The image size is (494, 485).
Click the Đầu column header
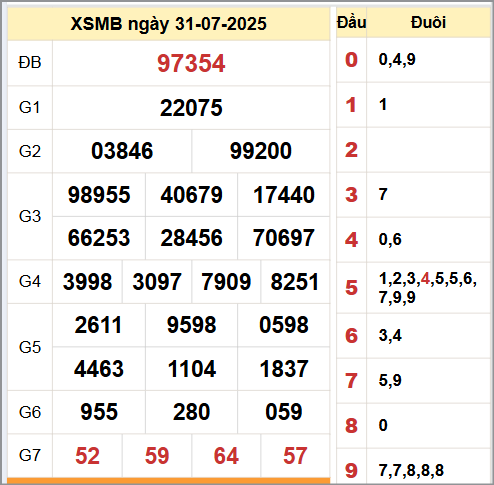[x=351, y=23]
